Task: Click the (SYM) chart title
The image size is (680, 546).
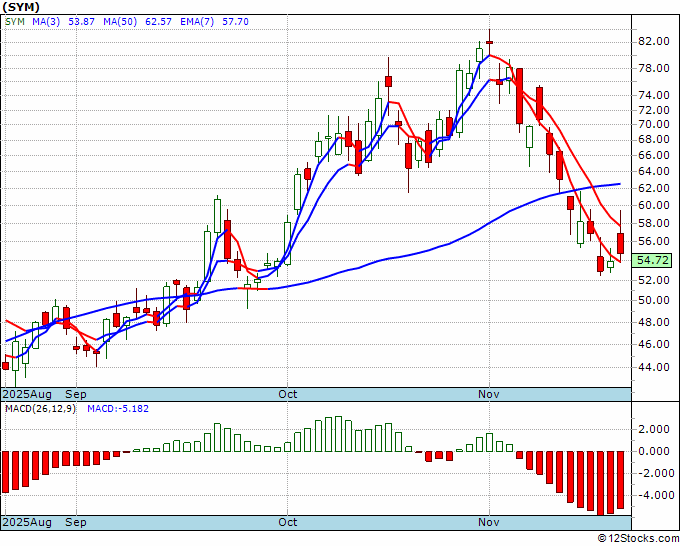Action: click(21, 7)
